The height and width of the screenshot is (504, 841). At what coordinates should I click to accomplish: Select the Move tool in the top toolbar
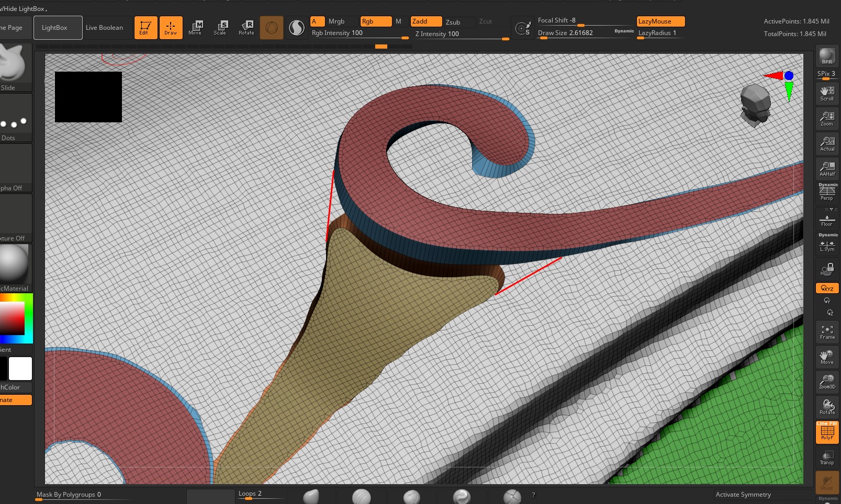pos(196,27)
